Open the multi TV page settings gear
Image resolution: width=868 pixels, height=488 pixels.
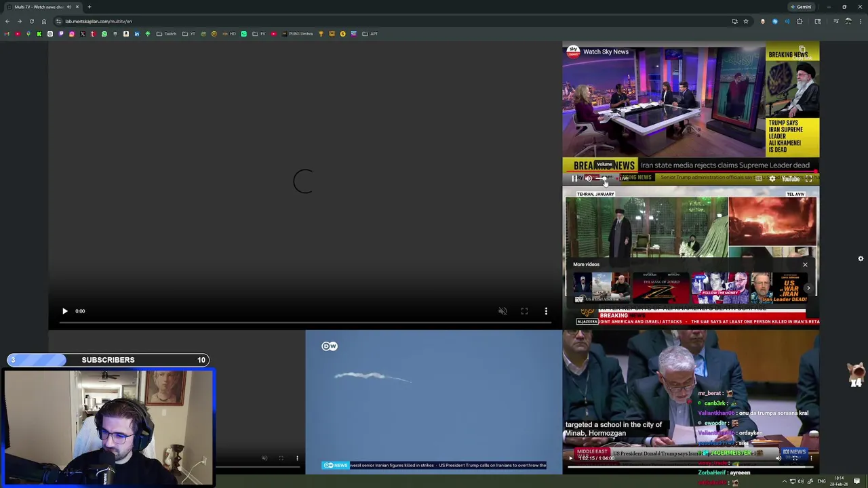tap(861, 259)
